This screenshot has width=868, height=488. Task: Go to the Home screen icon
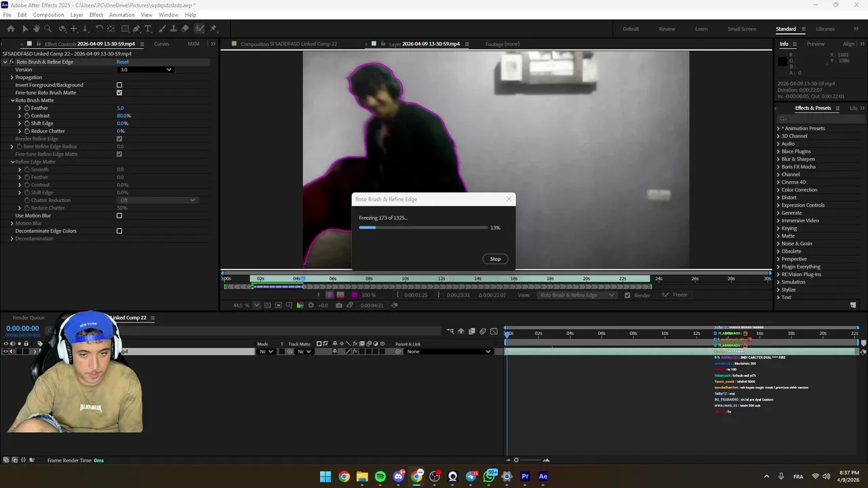pos(11,28)
